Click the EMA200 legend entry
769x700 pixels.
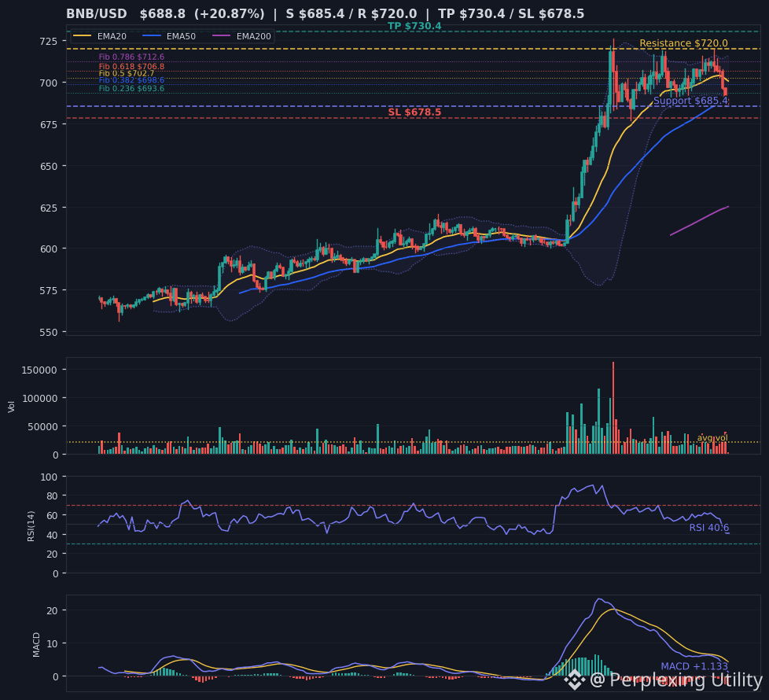241,36
